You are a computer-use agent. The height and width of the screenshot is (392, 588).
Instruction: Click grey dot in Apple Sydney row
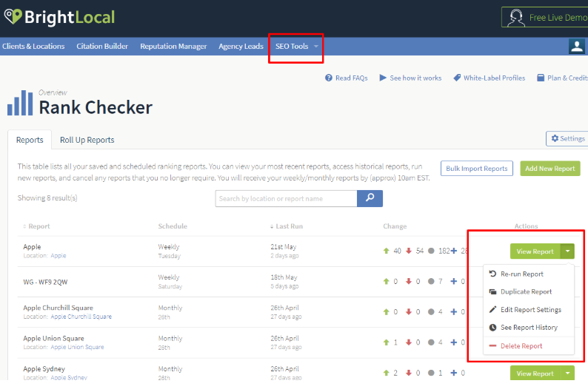point(431,373)
